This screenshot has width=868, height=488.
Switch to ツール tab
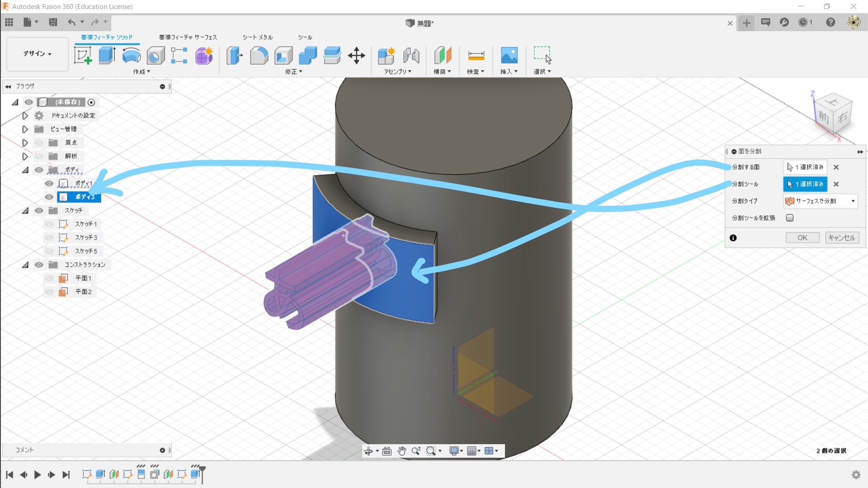tap(305, 37)
